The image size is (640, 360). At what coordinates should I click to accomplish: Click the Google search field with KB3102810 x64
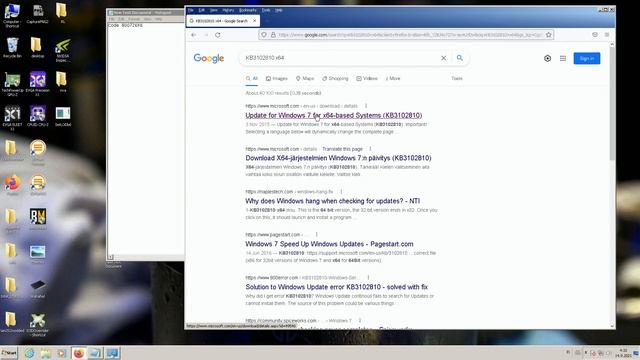[341, 58]
